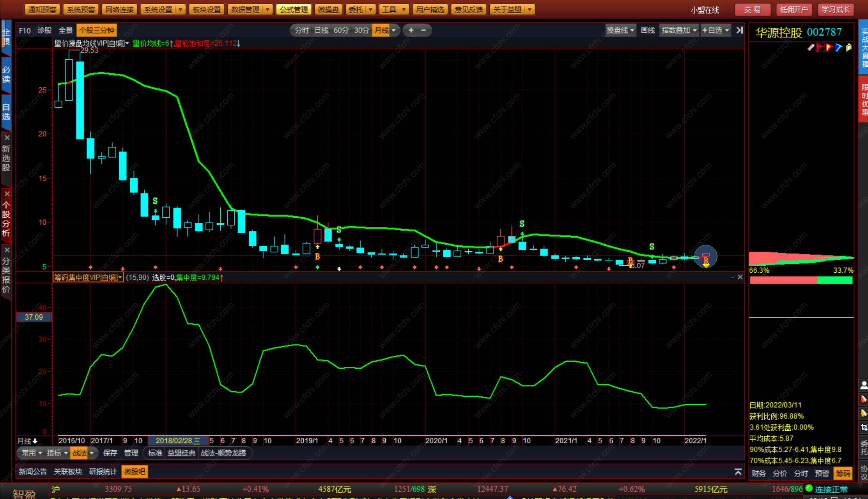Viewport: 868px width, 499px height.
Task: Click the ruler measuring icon under stock name
Action: pos(811,48)
